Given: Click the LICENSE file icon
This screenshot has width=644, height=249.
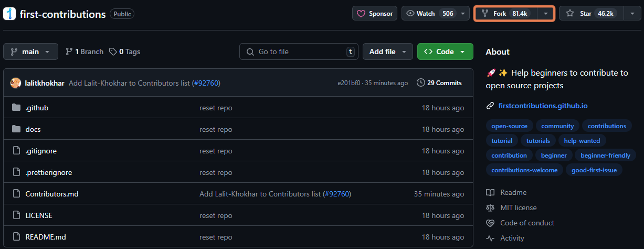Looking at the screenshot, I should point(16,215).
